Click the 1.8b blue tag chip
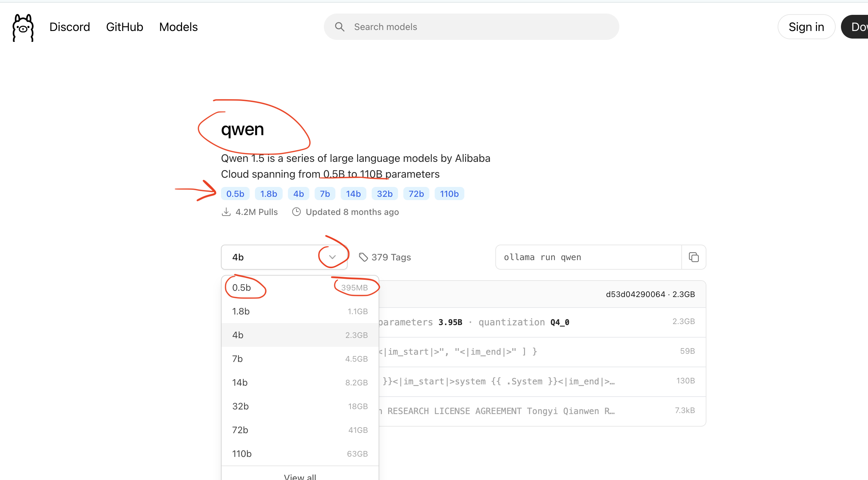The image size is (868, 480). coord(268,194)
